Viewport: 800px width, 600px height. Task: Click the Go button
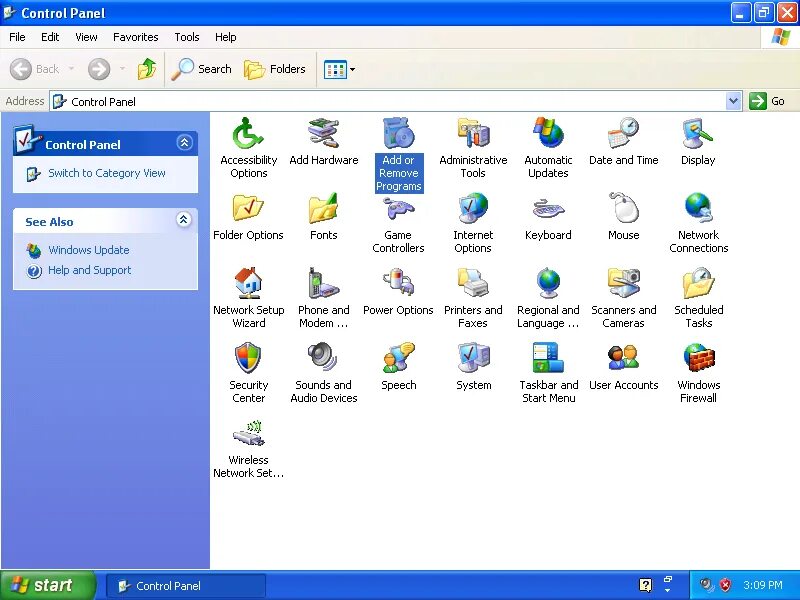[x=767, y=101]
